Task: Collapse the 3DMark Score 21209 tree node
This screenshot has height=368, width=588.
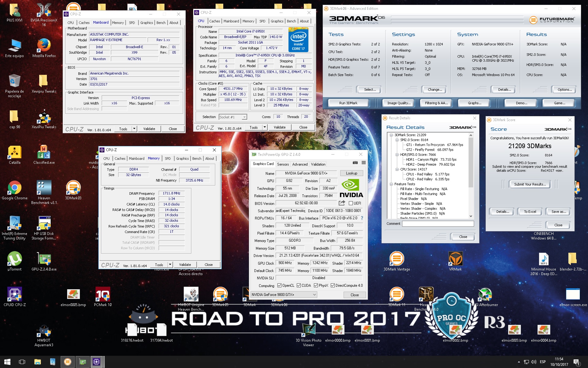Action: (x=391, y=135)
